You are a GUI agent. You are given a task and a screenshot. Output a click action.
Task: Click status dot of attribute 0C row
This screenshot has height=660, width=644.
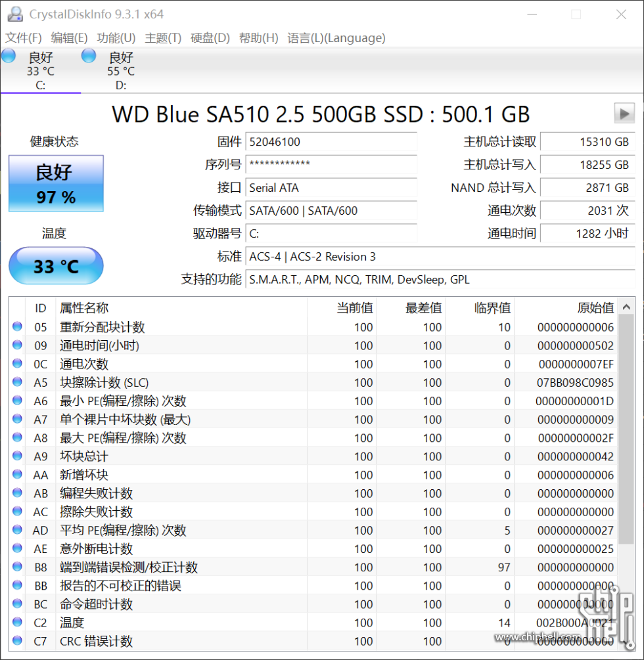(x=17, y=363)
